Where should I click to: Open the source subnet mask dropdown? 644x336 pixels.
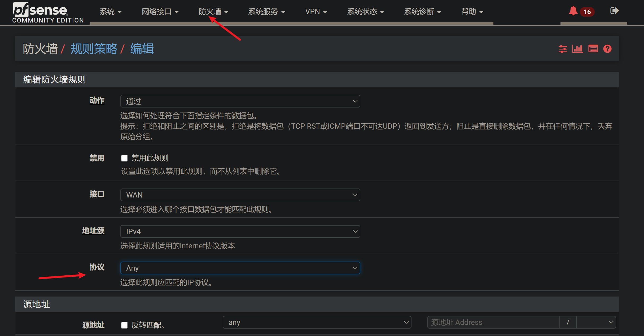coord(596,322)
